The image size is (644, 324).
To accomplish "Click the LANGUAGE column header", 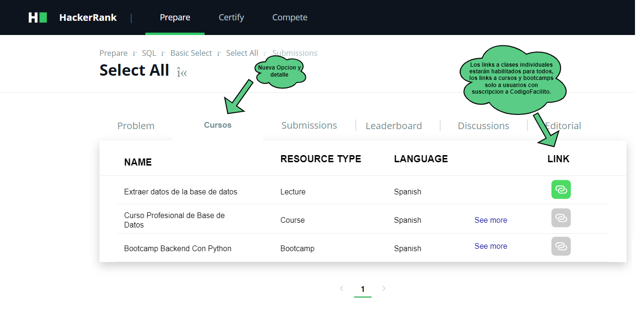I will 421,159.
